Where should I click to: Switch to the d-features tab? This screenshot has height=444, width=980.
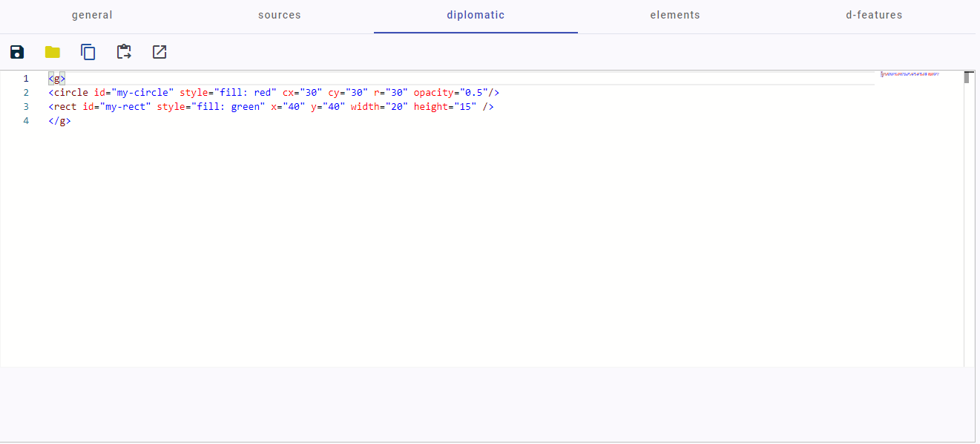[874, 15]
